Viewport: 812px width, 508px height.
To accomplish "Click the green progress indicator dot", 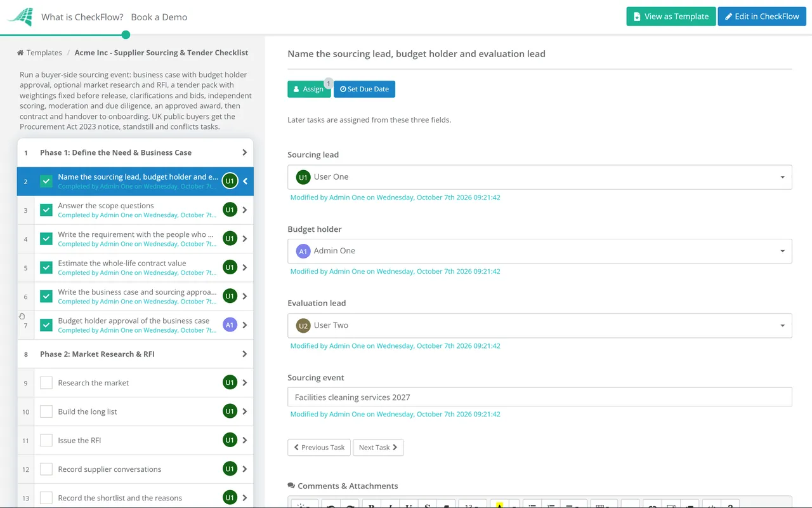I will click(x=126, y=35).
